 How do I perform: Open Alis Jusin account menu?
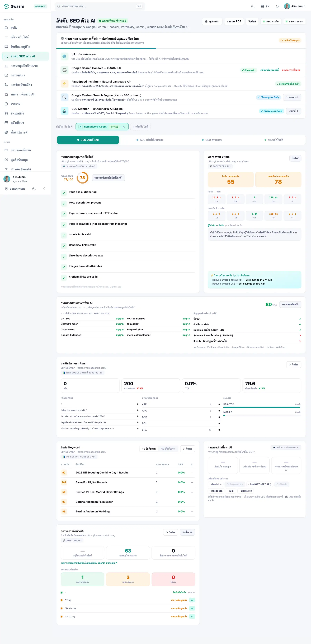[x=295, y=6]
